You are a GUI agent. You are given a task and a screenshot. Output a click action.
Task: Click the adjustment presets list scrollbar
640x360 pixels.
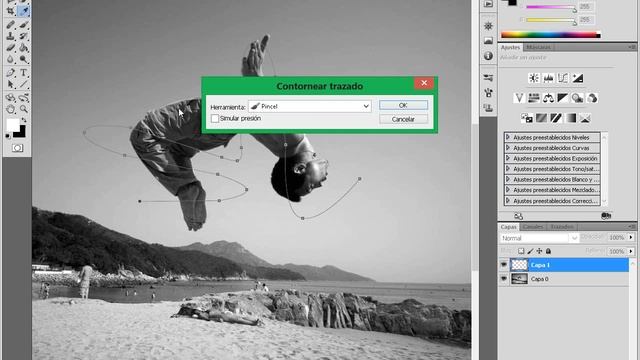click(604, 169)
